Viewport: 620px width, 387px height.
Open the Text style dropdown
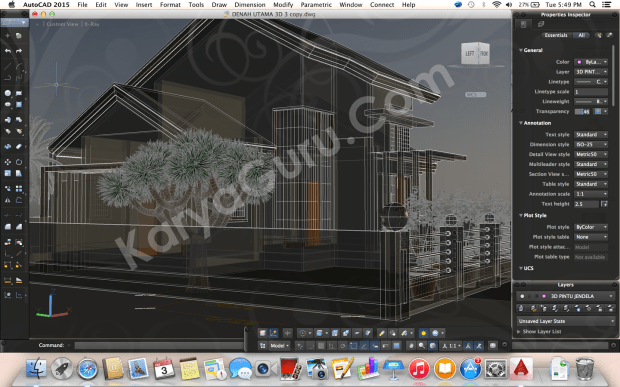click(x=591, y=134)
